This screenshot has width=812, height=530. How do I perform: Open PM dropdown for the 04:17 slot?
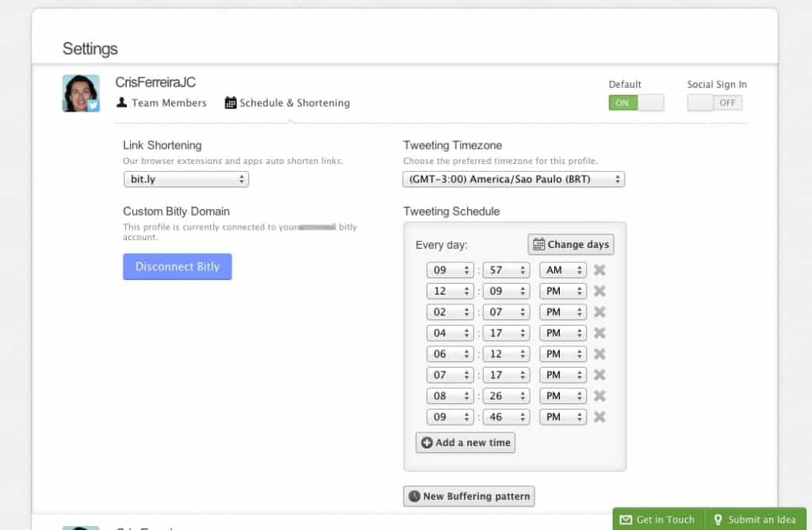click(x=563, y=333)
